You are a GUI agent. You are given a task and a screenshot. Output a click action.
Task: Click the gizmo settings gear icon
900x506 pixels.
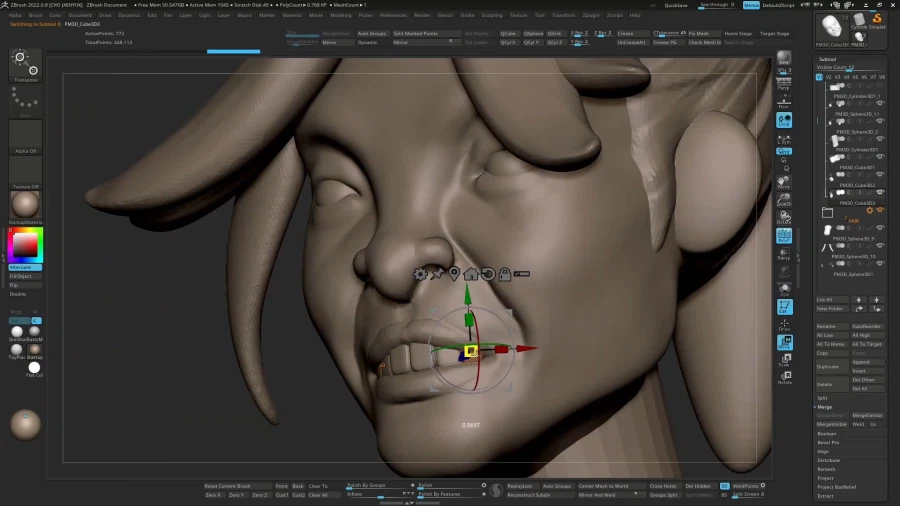pos(420,273)
